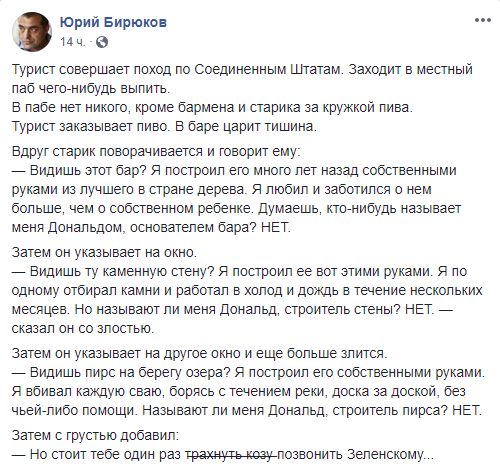The width and height of the screenshot is (500, 470).
Task: Open the three-dots post options menu
Action: tap(483, 20)
